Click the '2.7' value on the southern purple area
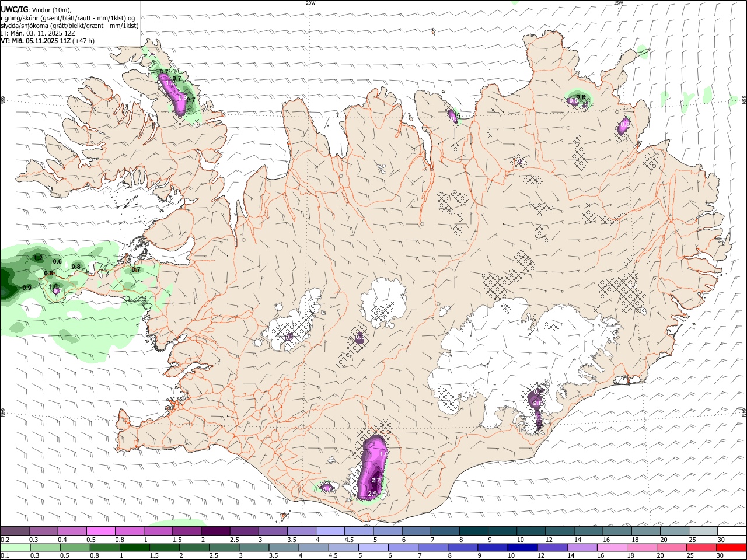This screenshot has height=560, width=747. (376, 480)
